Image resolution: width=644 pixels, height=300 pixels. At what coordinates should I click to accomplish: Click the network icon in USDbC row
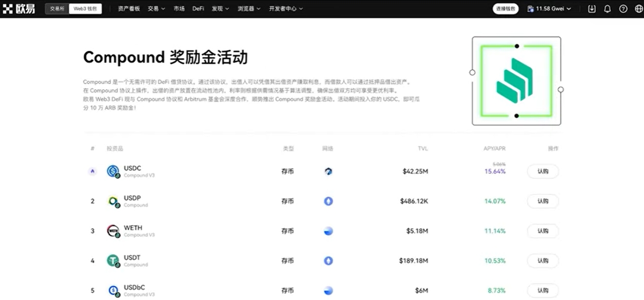(328, 290)
